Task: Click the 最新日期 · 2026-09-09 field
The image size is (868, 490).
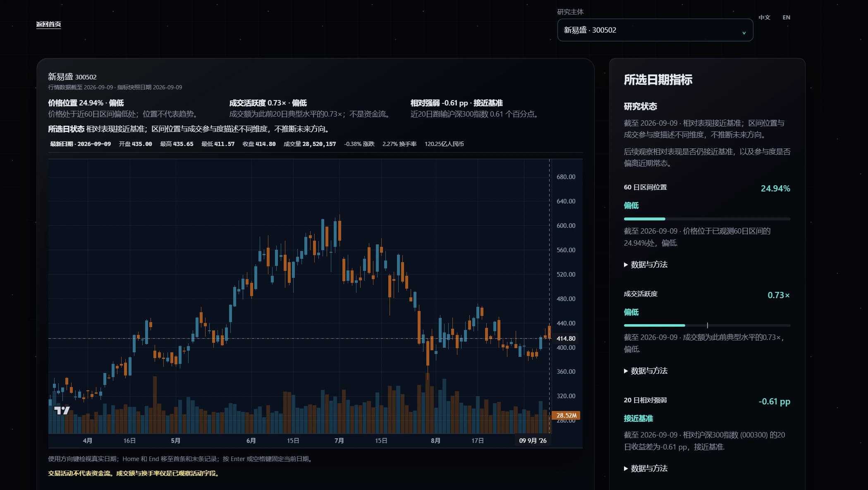Action: pyautogui.click(x=80, y=144)
